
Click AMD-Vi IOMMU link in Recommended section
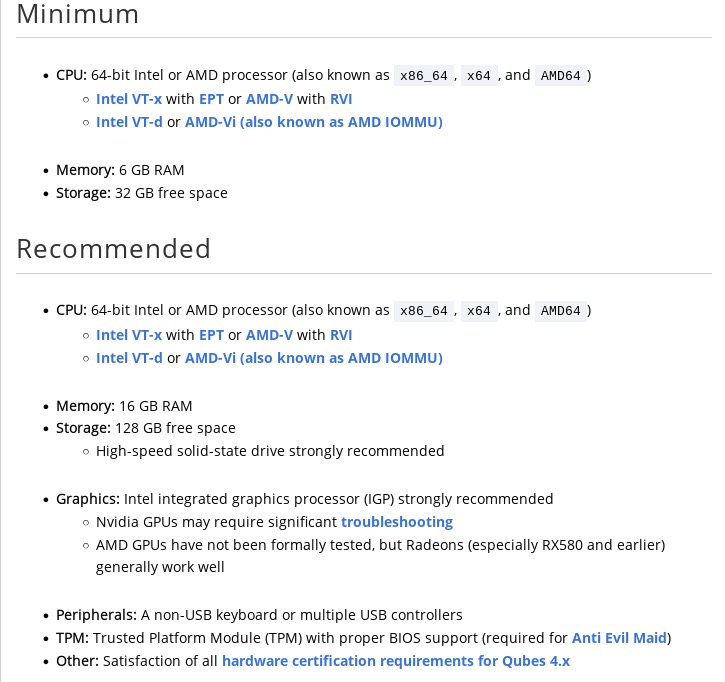coord(313,358)
